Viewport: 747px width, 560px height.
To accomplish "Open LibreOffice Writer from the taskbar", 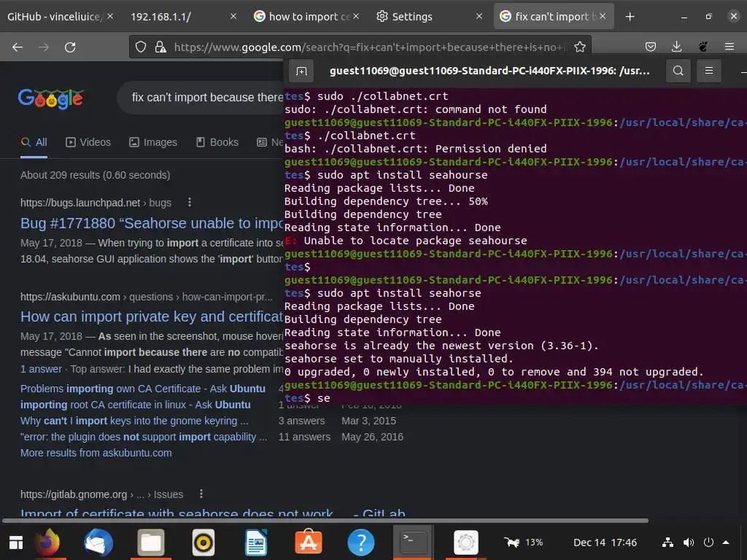I will click(256, 542).
